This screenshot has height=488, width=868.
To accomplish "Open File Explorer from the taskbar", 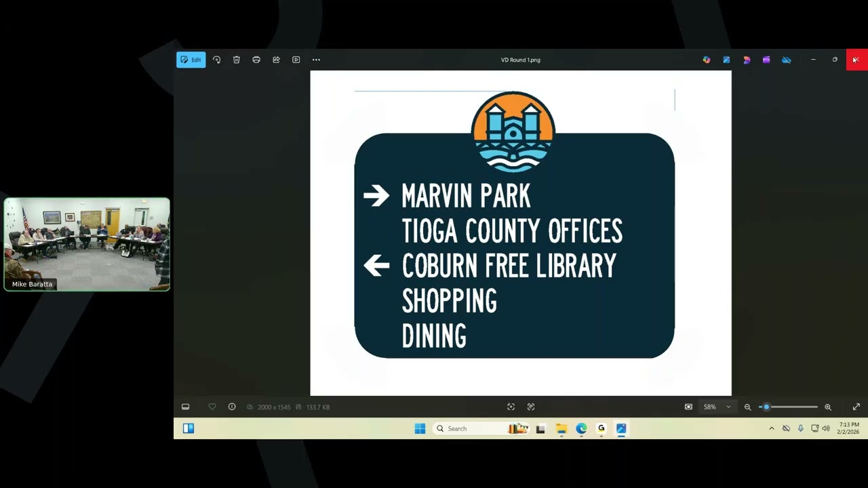I will [x=561, y=428].
